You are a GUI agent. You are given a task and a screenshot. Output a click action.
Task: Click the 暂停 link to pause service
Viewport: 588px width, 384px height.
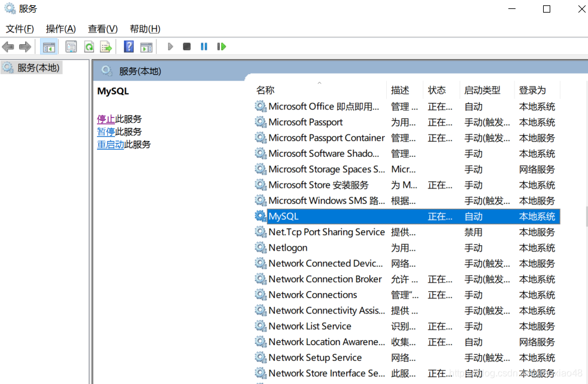click(106, 132)
